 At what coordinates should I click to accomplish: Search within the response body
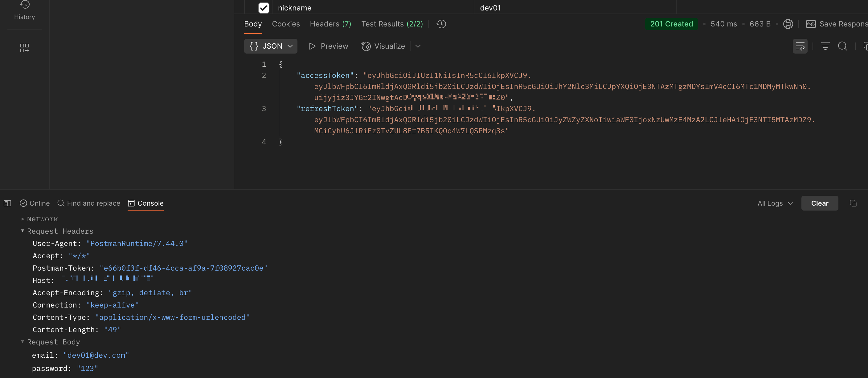point(842,46)
